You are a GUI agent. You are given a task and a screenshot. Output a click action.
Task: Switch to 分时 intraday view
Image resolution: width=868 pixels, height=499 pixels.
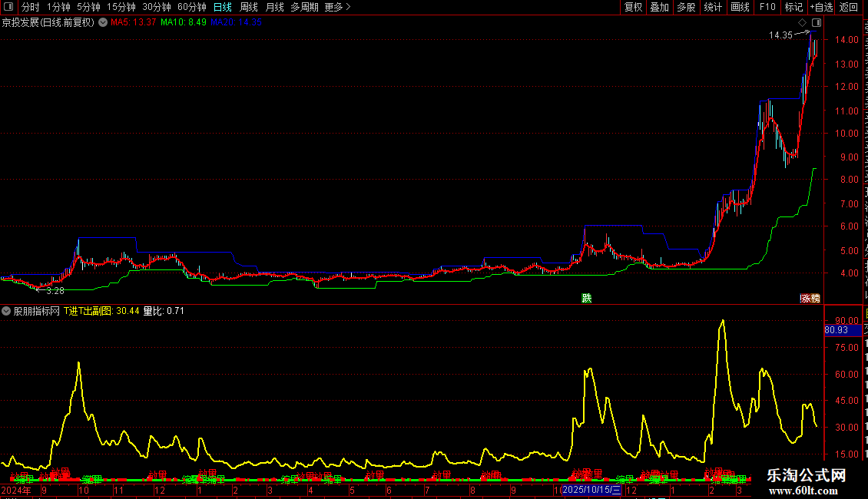(31, 7)
